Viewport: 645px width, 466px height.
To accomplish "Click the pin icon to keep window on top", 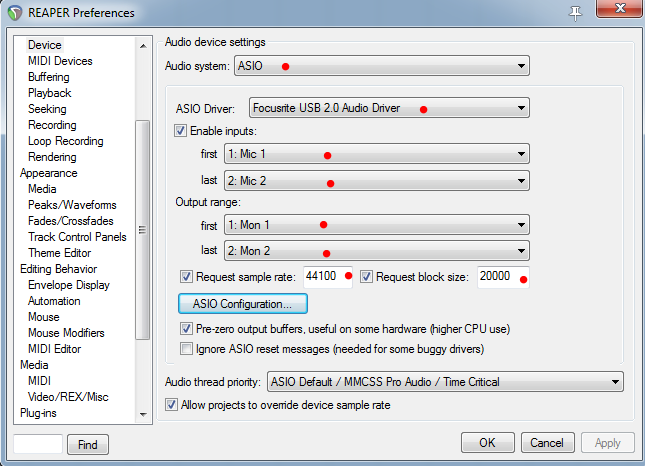I will point(575,13).
